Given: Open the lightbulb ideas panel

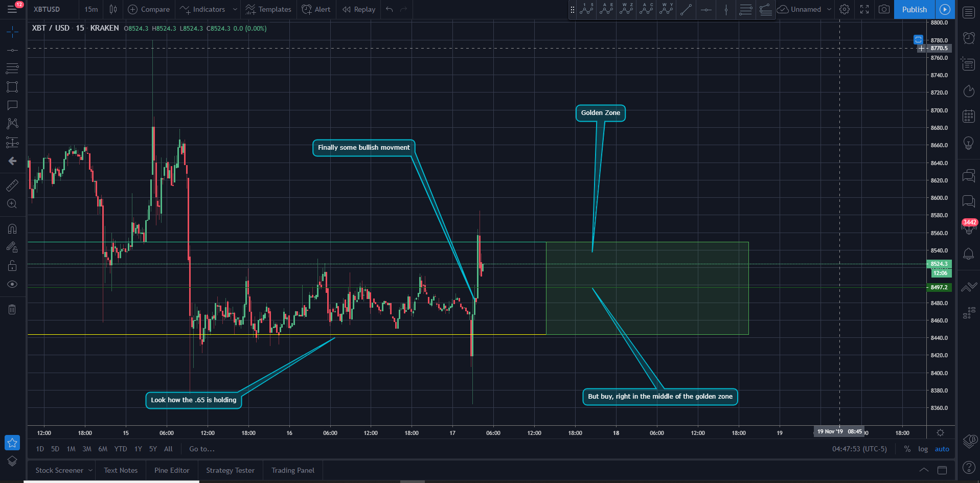Looking at the screenshot, I should (x=969, y=143).
